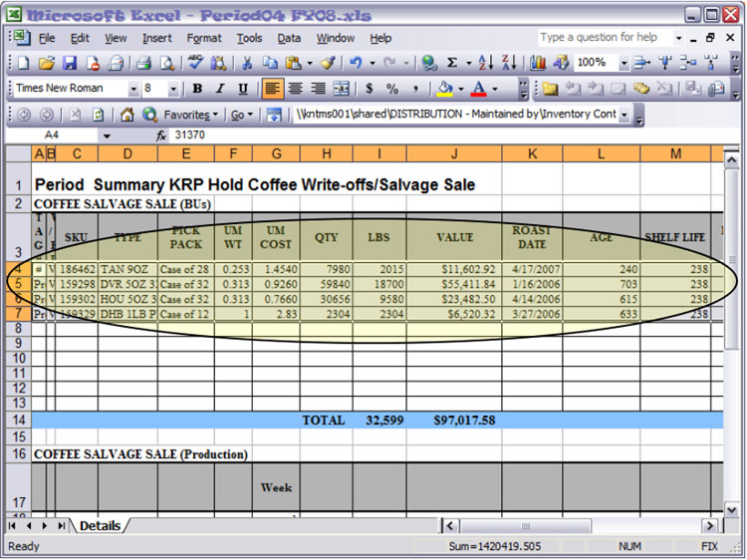This screenshot has height=560, width=747.
Task: Open the Data menu
Action: tap(289, 38)
